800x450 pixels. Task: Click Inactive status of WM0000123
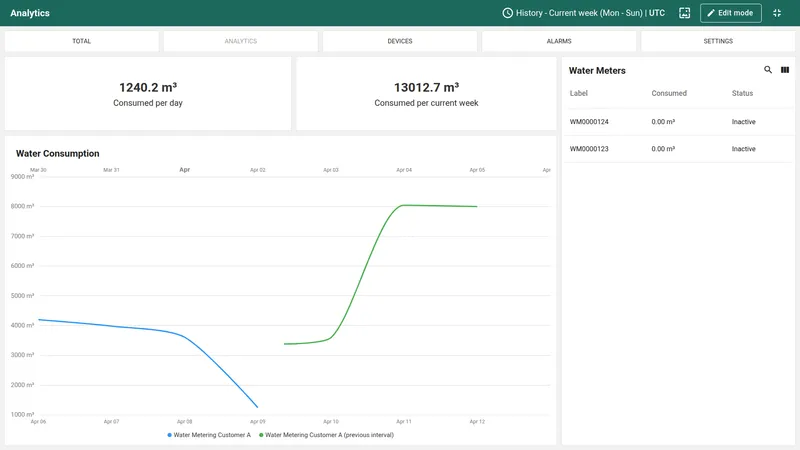[743, 149]
